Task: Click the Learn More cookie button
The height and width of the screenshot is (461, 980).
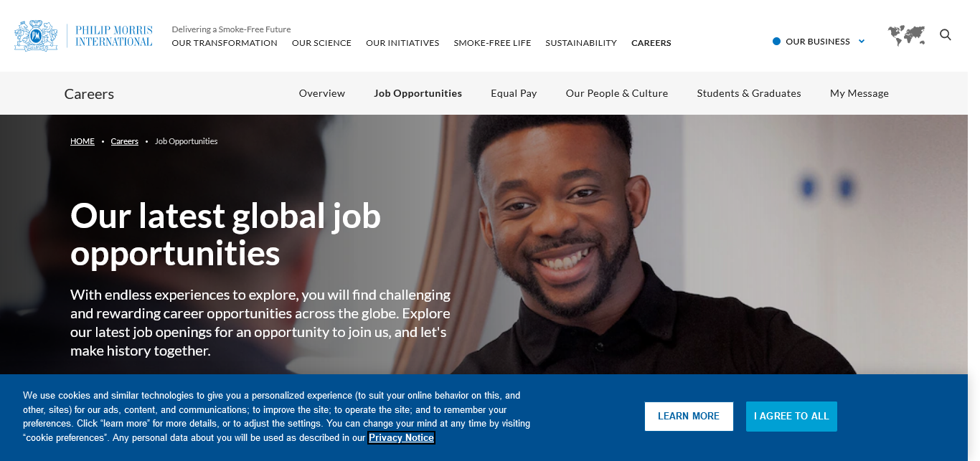Action: click(x=689, y=417)
